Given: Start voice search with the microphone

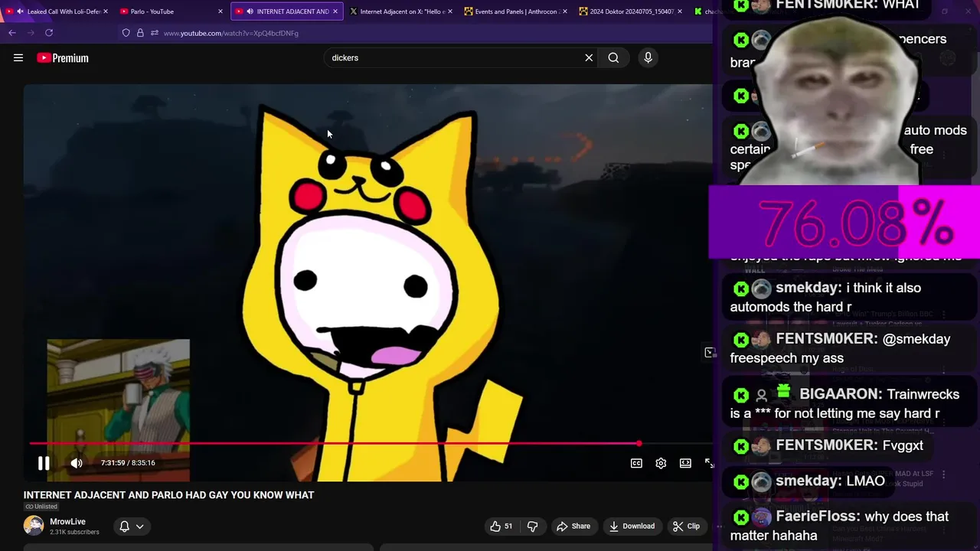Looking at the screenshot, I should click(x=648, y=57).
